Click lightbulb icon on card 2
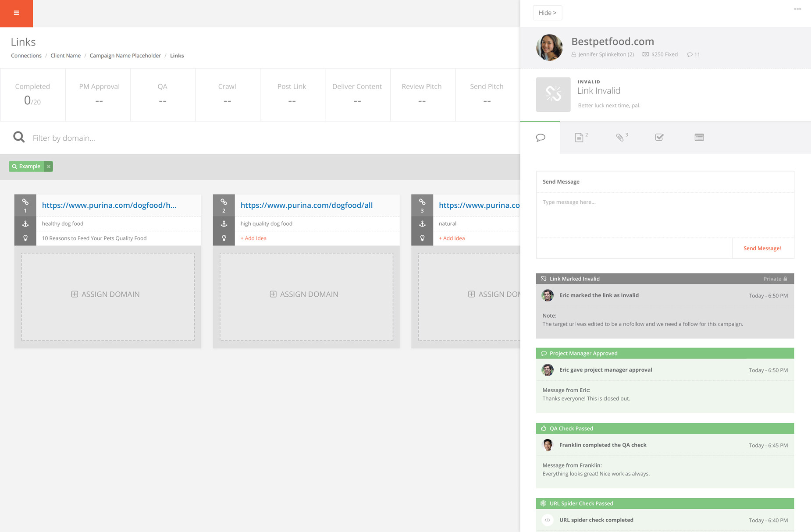The height and width of the screenshot is (532, 811). (224, 238)
